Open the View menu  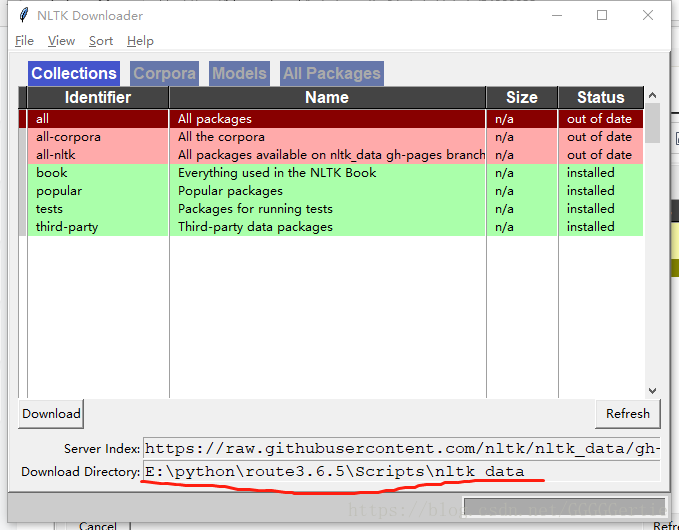coord(61,41)
